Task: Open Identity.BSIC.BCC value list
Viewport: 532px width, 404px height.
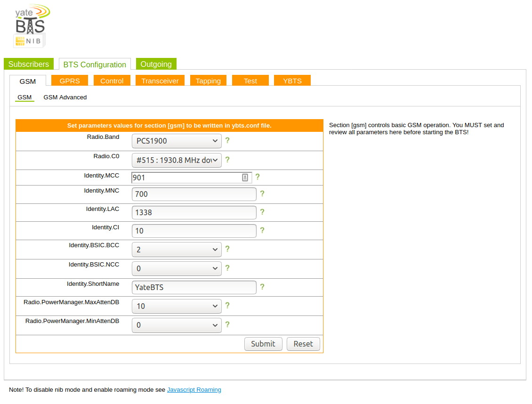Action: click(176, 249)
